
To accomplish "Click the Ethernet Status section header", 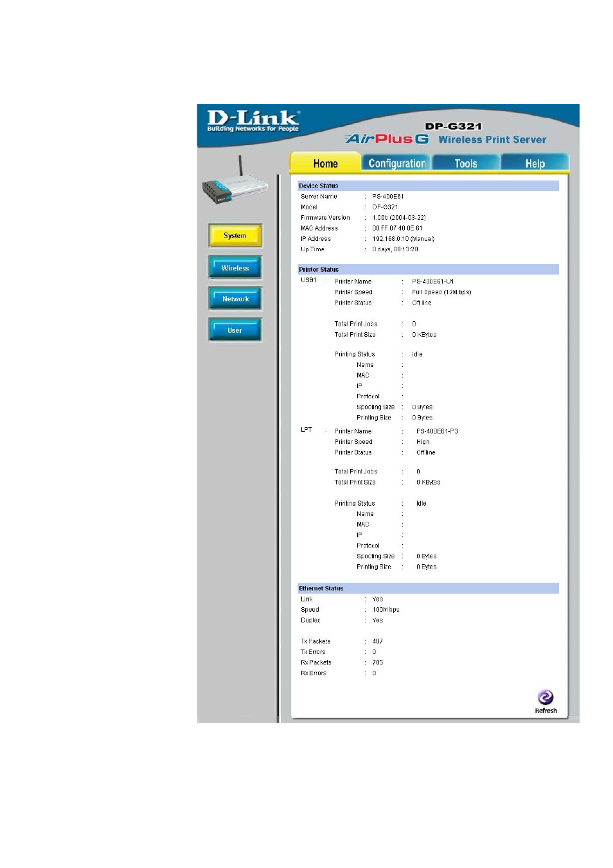I will tap(429, 588).
